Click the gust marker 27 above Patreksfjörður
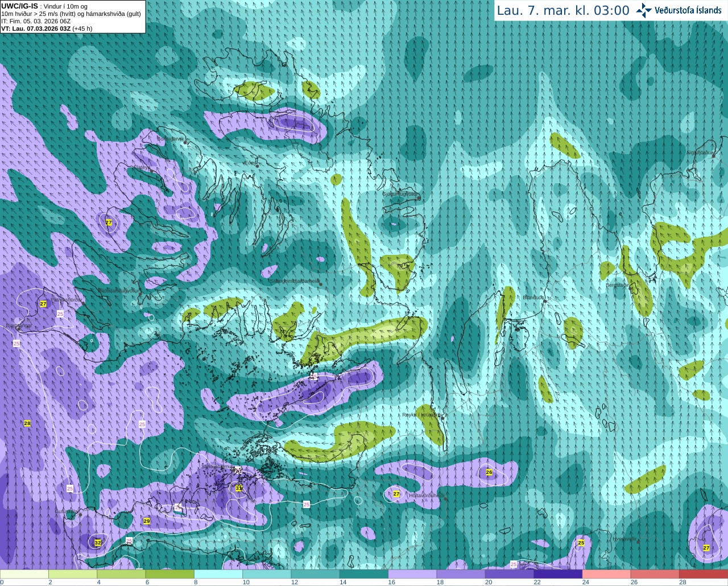This screenshot has height=586, width=728. point(43,304)
